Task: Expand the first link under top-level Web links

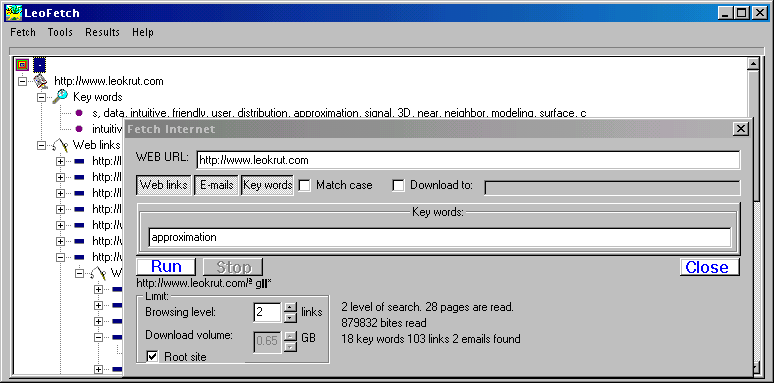Action: 60,161
